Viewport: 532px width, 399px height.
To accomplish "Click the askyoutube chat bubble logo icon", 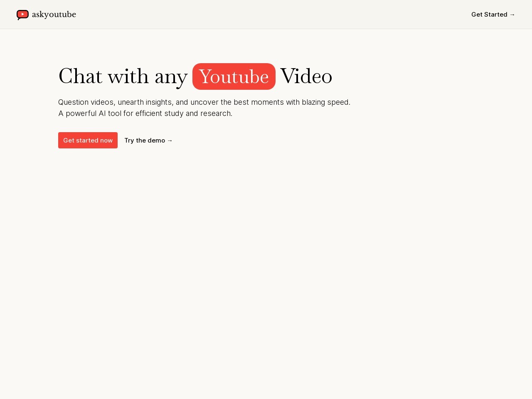I will coord(22,15).
